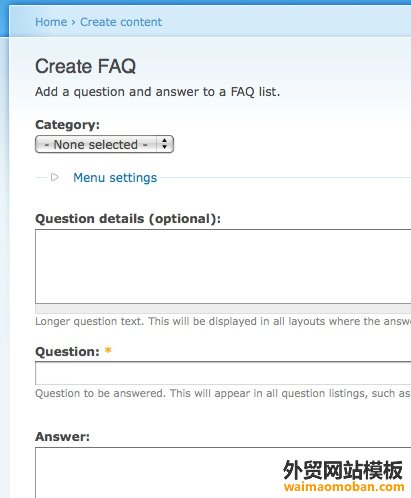Click inside the Answer textarea
Screen dimensions: 411x498
223,473
